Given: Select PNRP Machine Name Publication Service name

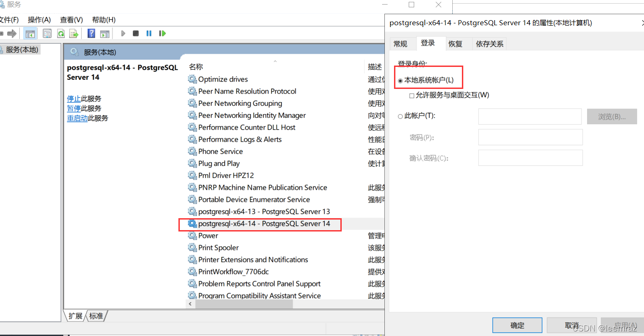Looking at the screenshot, I should point(262,187).
